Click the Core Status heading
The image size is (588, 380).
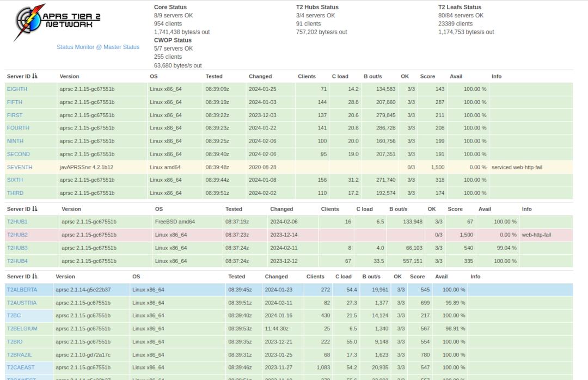(170, 7)
